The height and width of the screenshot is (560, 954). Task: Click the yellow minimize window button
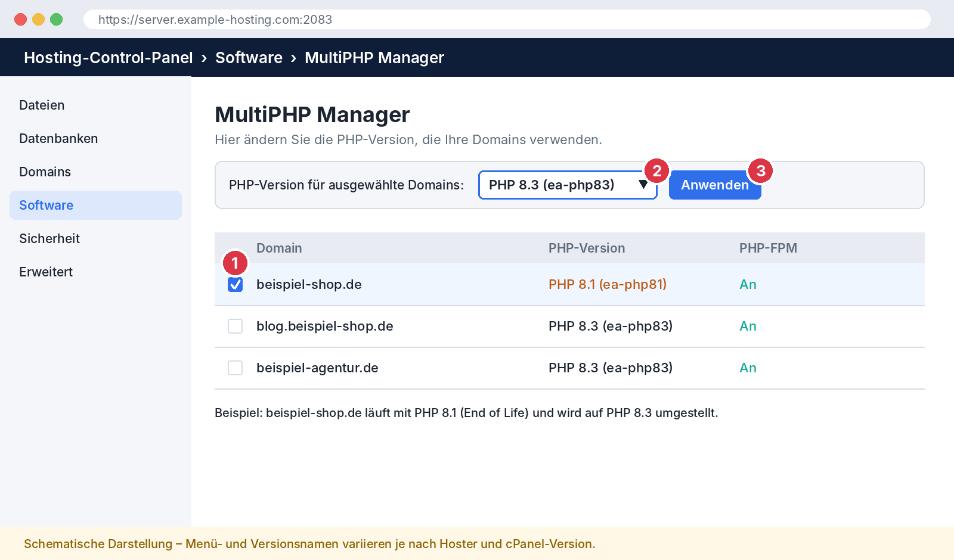pos(38,19)
